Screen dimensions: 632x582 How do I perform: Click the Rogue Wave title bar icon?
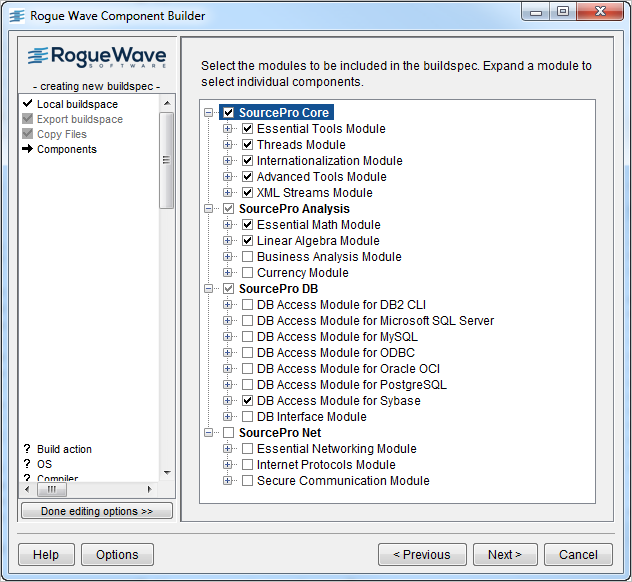(18, 16)
